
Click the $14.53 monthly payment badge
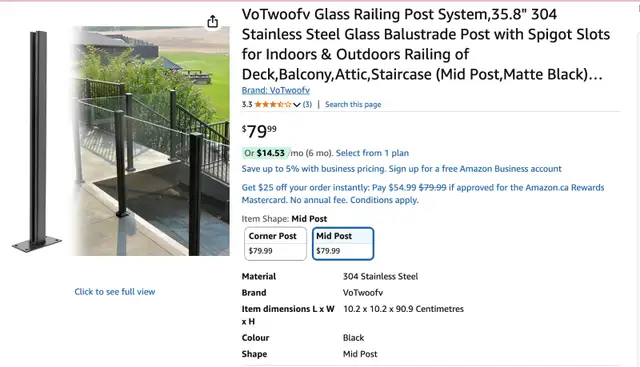[x=266, y=153]
